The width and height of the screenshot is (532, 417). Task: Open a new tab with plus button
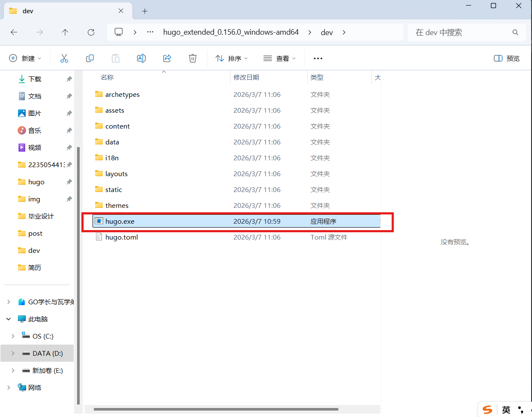pos(145,11)
